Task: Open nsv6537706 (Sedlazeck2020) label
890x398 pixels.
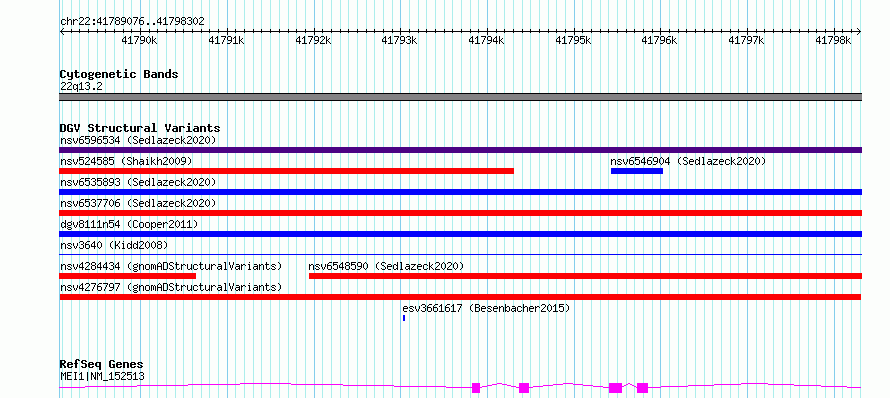Action: (x=138, y=203)
